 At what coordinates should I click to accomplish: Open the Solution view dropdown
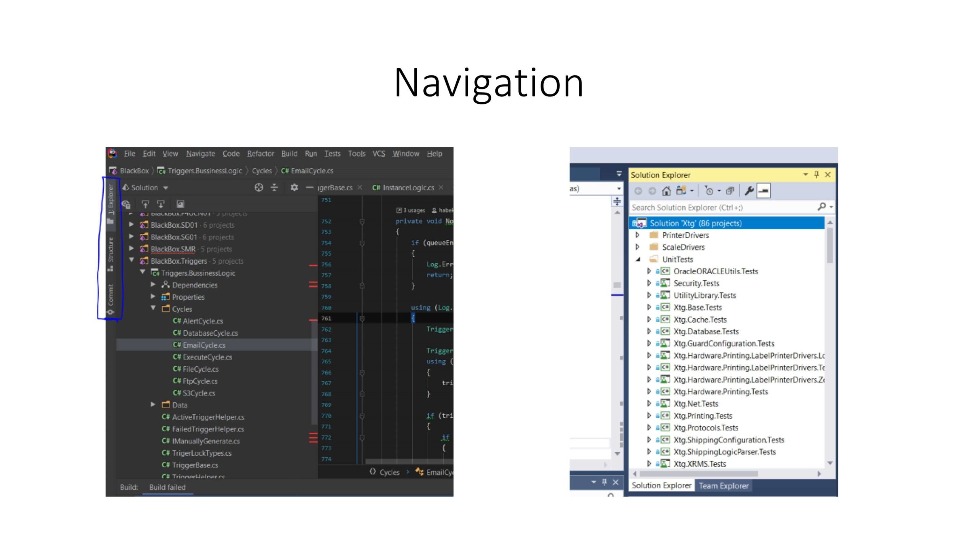pyautogui.click(x=166, y=188)
